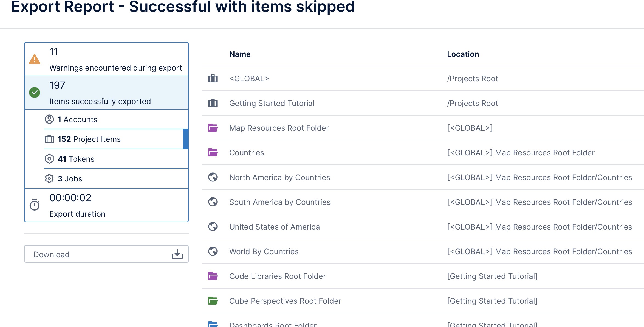Click the green success checkmark icon
Image resolution: width=644 pixels, height=327 pixels.
[35, 93]
